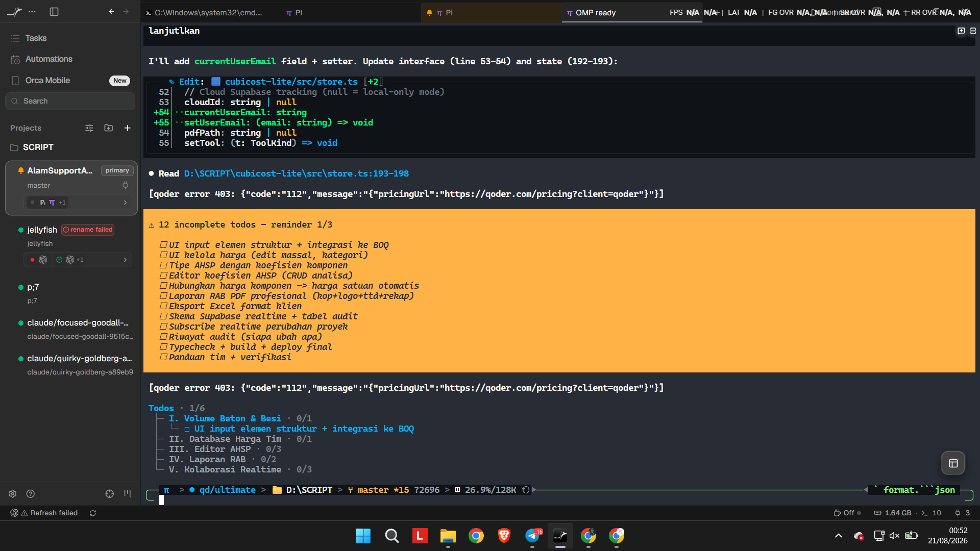Viewport: 980px width, 551px height.
Task: Click the New badge beside Orca Mobile
Action: click(x=120, y=81)
